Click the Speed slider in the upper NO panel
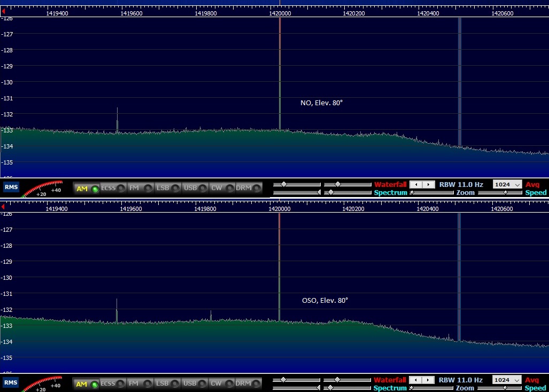Image resolution: width=549 pixels, height=392 pixels. 500,192
